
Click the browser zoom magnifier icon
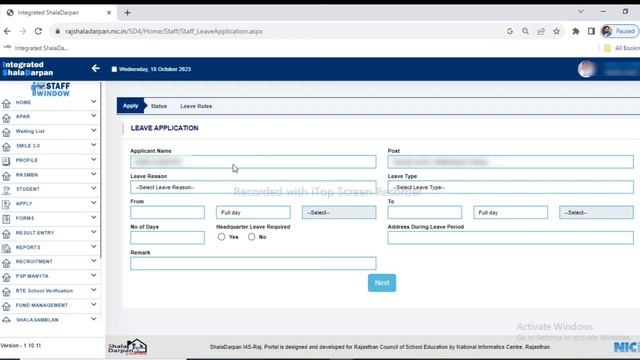coord(525,31)
